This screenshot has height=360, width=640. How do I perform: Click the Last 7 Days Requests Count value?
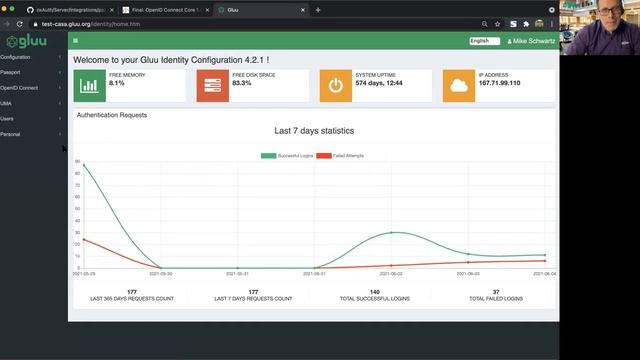click(x=253, y=292)
